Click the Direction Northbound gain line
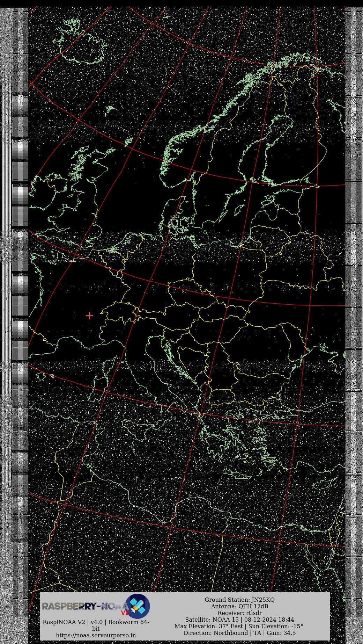363x644 pixels. click(239, 633)
